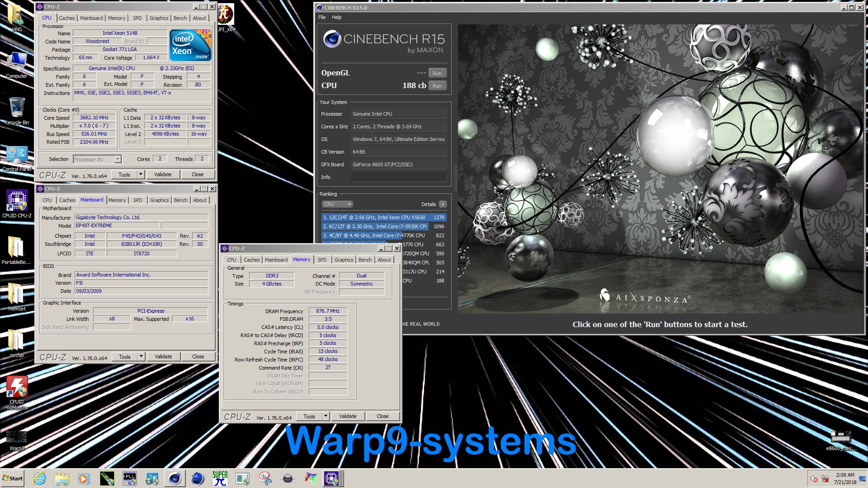
Task: Open the ViNG folder on desktop
Action: 16,17
